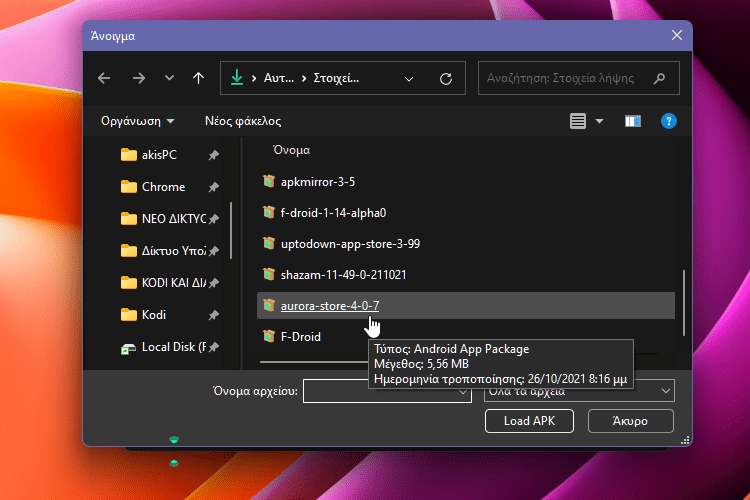
Task: Click the aurora-store package icon
Action: [x=269, y=305]
